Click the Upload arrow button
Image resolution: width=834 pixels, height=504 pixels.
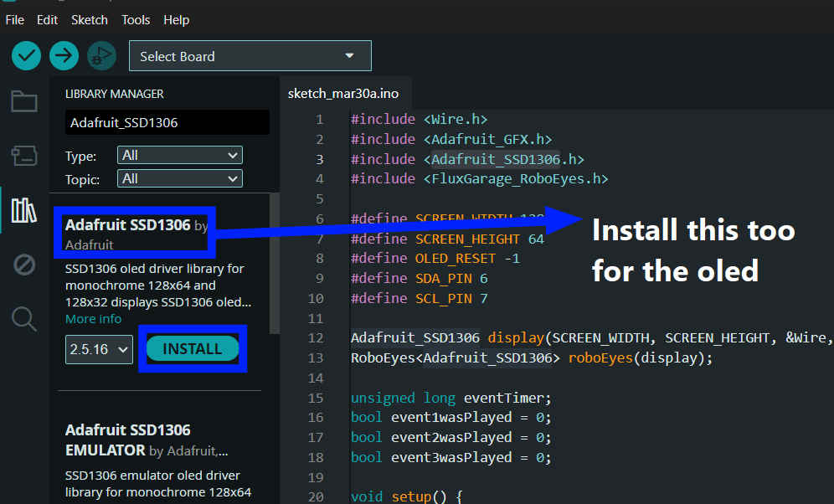[x=64, y=55]
